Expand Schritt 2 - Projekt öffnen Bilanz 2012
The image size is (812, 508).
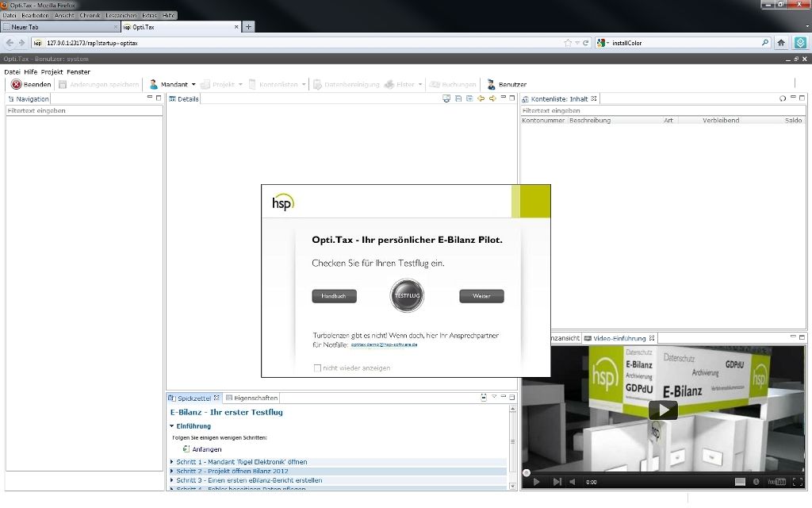coord(172,471)
